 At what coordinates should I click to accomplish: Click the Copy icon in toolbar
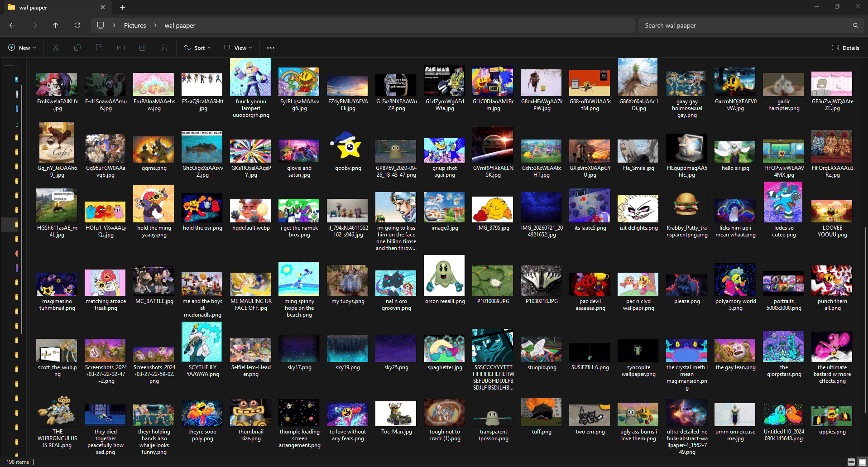click(77, 48)
